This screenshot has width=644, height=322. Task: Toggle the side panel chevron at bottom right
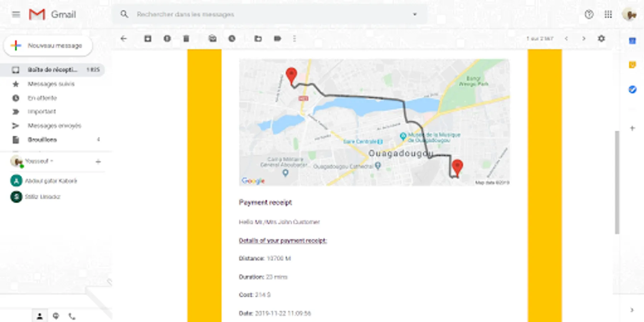tap(632, 310)
